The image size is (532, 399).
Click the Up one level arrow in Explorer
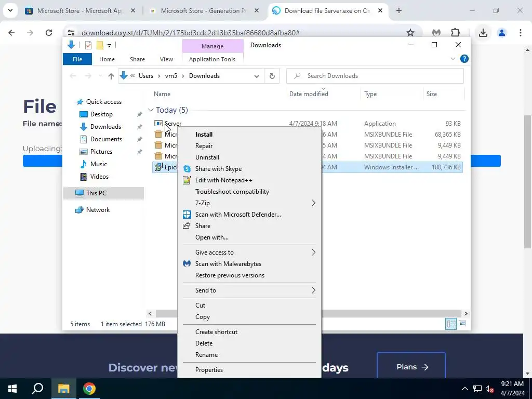[x=111, y=76]
